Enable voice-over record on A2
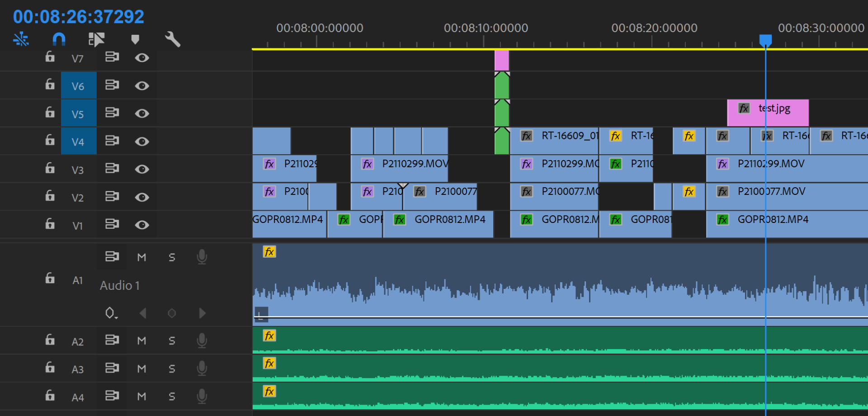This screenshot has width=868, height=416. coord(202,340)
